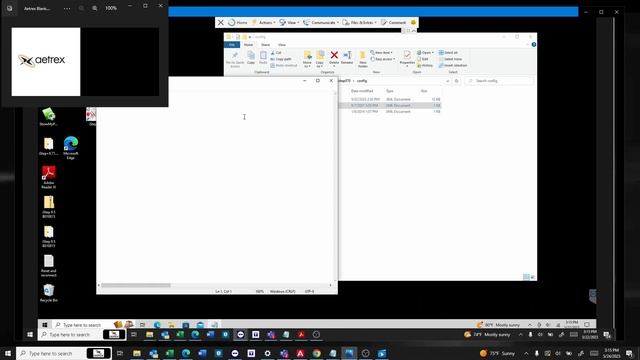Click Invert selection in Explorer ribbon
Viewport: 640px width, 360px height.
coord(453,65)
